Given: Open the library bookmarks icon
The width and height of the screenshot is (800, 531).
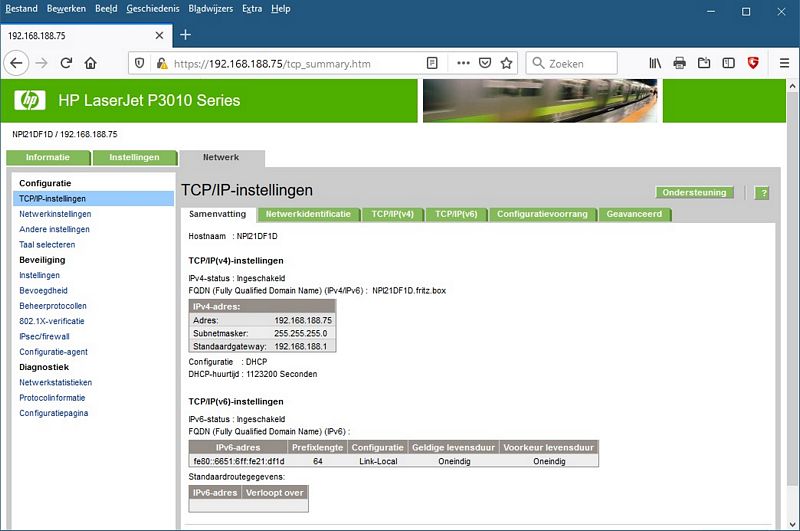Looking at the screenshot, I should pos(655,63).
